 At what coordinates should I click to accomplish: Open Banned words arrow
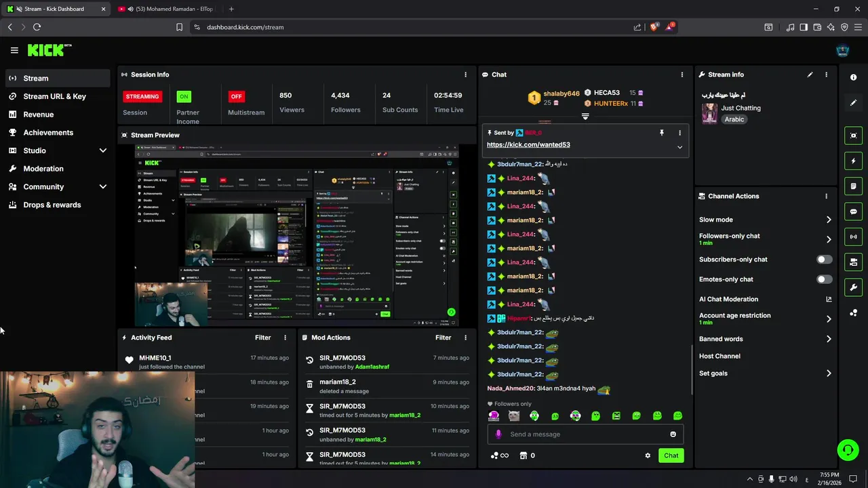829,339
